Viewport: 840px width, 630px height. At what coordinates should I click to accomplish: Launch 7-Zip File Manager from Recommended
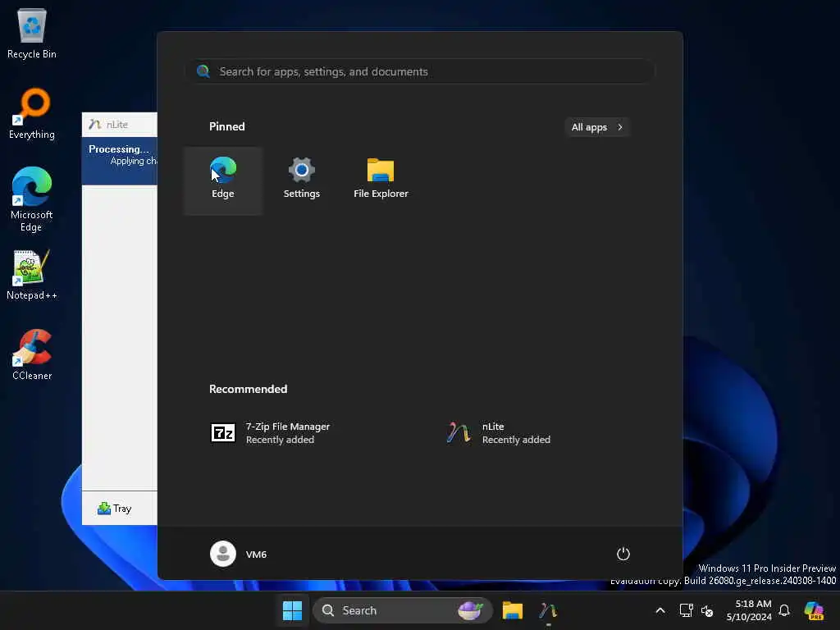click(271, 433)
